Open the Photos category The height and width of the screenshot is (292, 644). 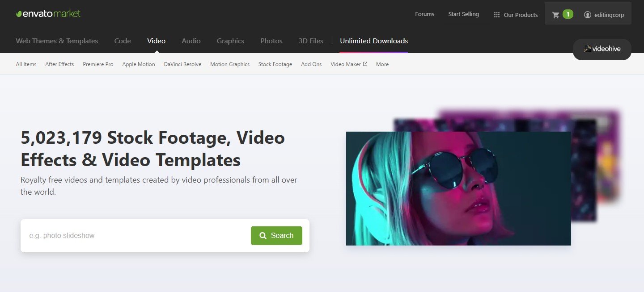click(x=271, y=41)
